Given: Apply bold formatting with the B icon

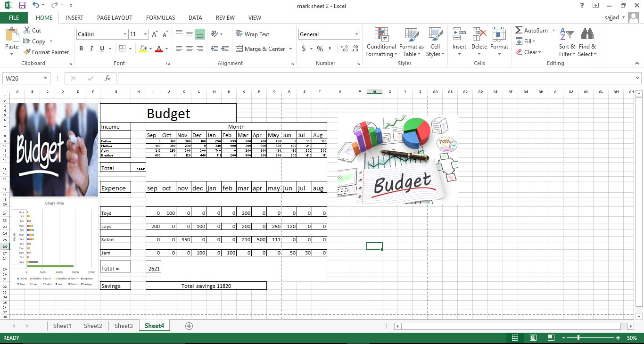Looking at the screenshot, I should point(81,49).
